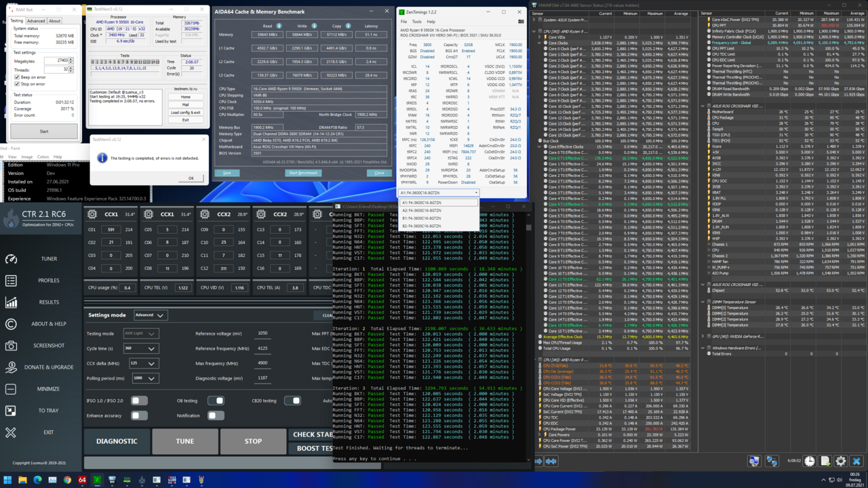Click the Screenshot camera icon in CTR
Screen dimensions: 868x488
click(x=11, y=346)
